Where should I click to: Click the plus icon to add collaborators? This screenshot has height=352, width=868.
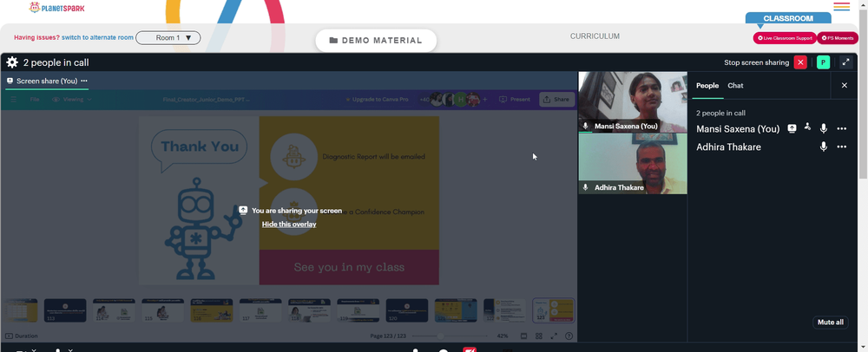point(485,100)
